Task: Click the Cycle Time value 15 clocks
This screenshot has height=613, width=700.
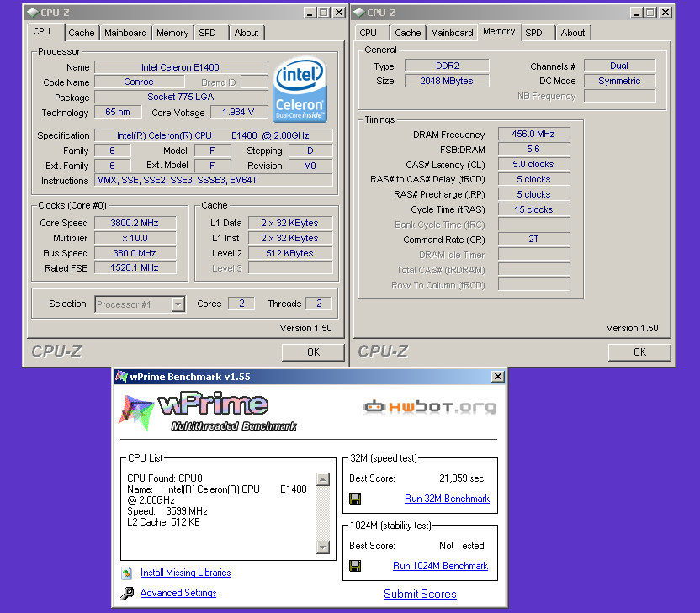Action: [533, 209]
